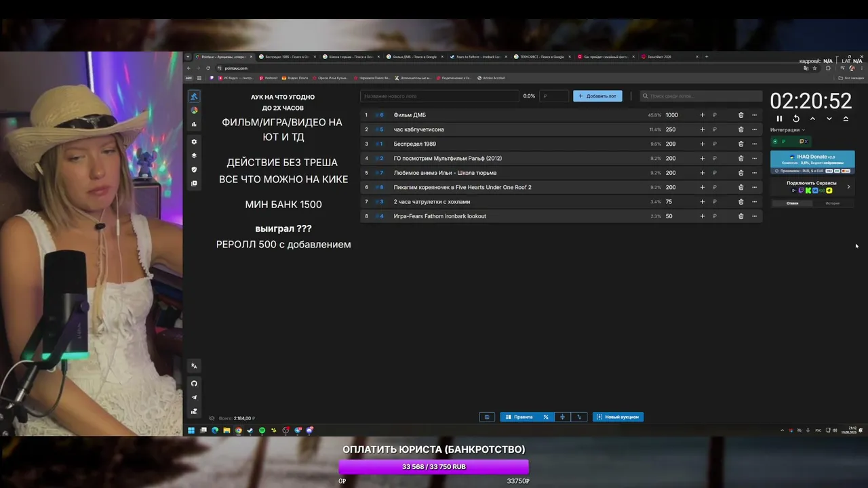Decrease timer with down chevron
The image size is (868, 488).
pyautogui.click(x=829, y=119)
